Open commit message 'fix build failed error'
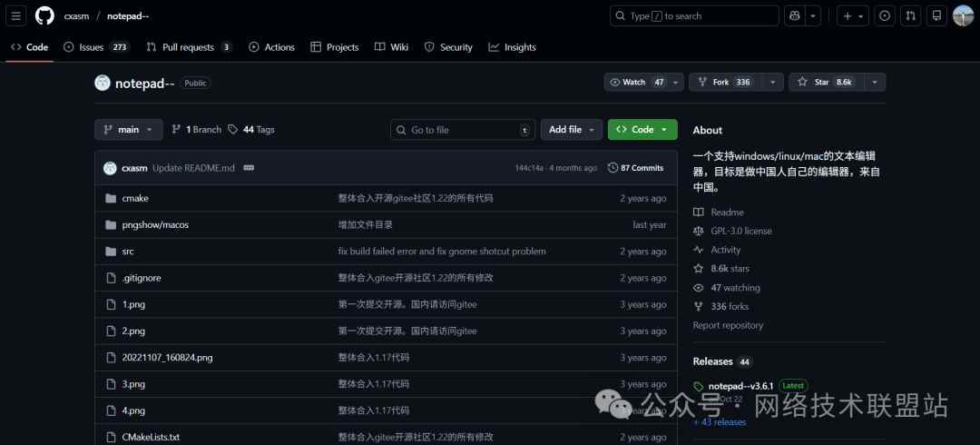Screen dimensions: 980x445 point(442,251)
